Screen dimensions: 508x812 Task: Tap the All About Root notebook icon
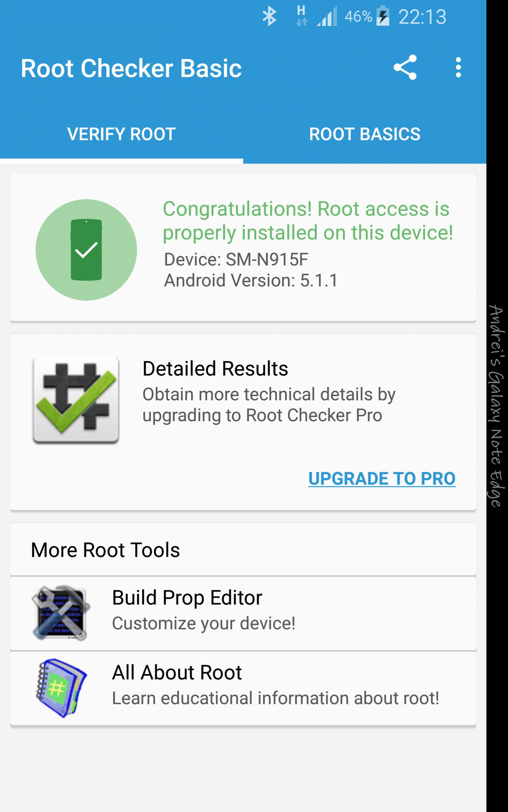coord(61,688)
